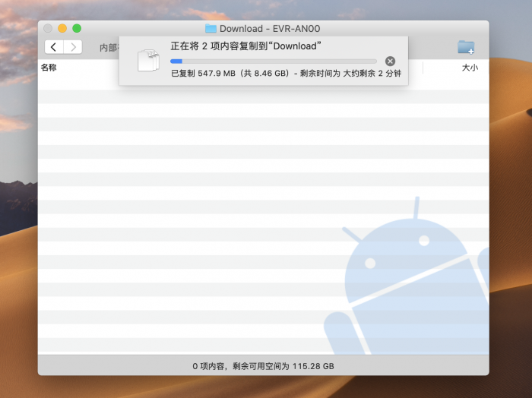This screenshot has width=532, height=398.
Task: Sort files by 大小 column header
Action: click(x=470, y=68)
